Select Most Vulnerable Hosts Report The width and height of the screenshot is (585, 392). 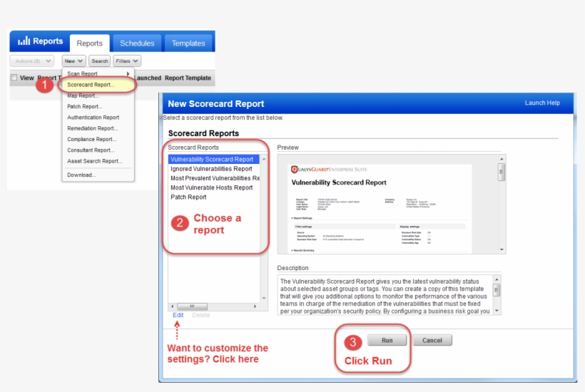pyautogui.click(x=211, y=187)
